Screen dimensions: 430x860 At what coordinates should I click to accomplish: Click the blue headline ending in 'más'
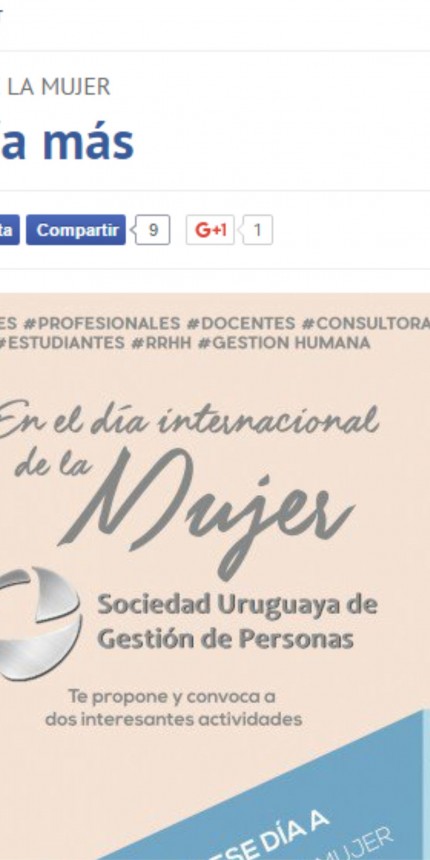pos(67,142)
